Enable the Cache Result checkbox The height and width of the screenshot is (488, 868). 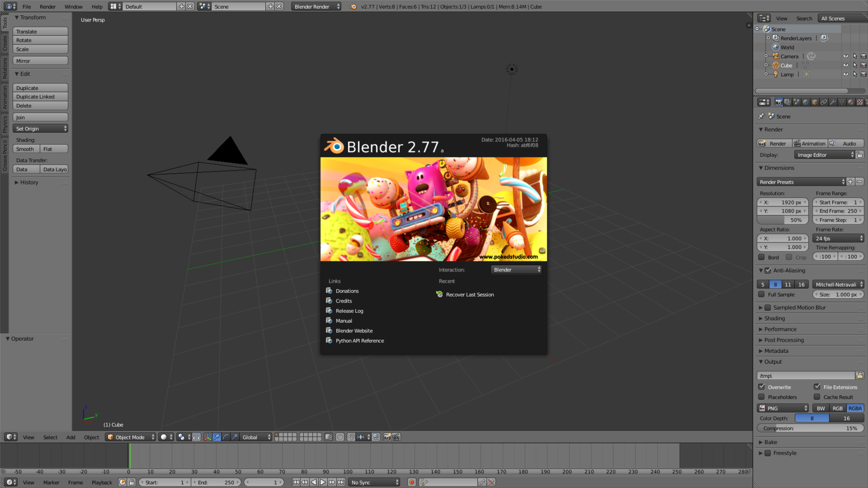817,397
